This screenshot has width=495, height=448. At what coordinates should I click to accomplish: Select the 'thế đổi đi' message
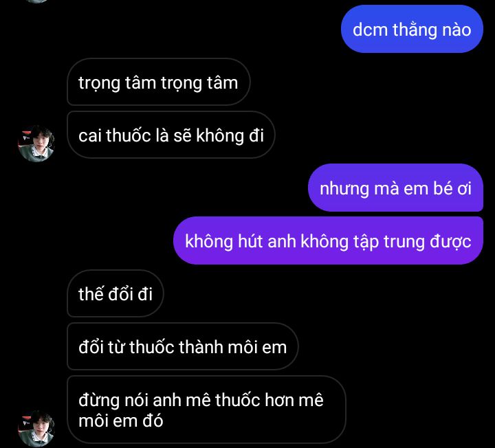[x=115, y=293]
